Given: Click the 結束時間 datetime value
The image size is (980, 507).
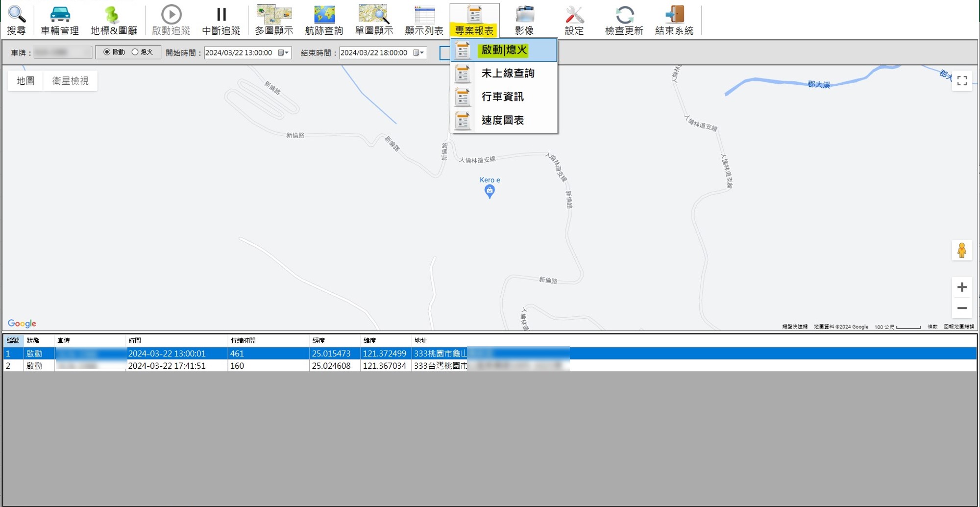Looking at the screenshot, I should pyautogui.click(x=374, y=52).
